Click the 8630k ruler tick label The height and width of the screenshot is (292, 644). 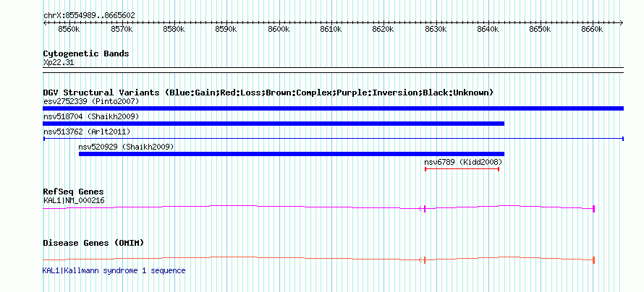coord(436,30)
